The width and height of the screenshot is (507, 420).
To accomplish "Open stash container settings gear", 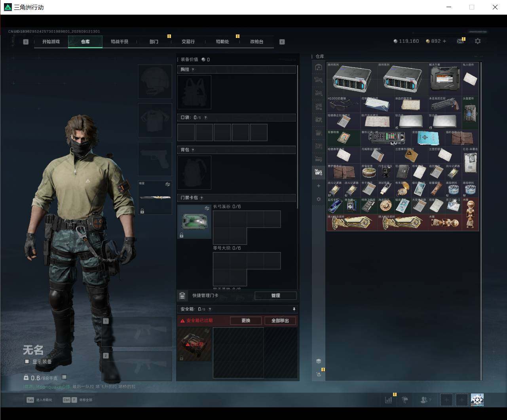I will (319, 199).
